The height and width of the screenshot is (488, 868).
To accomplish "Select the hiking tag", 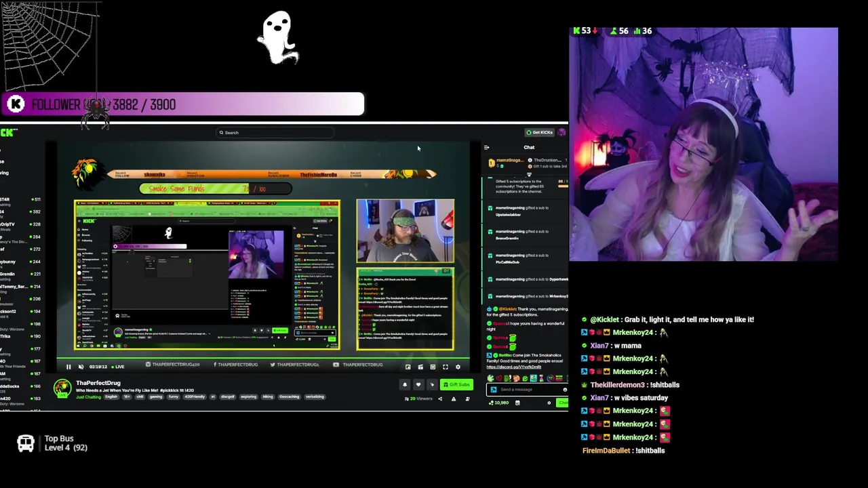I will click(x=268, y=396).
